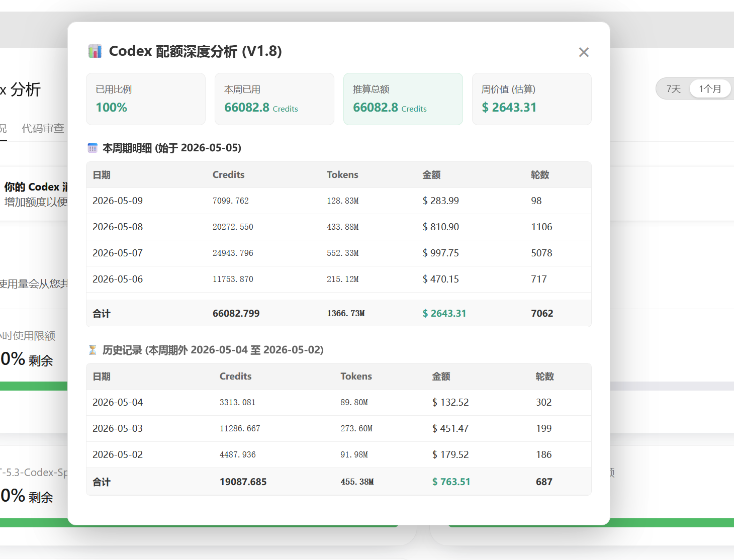Click the 2026-05-02 history date
Image resolution: width=734 pixels, height=560 pixels.
pos(118,454)
